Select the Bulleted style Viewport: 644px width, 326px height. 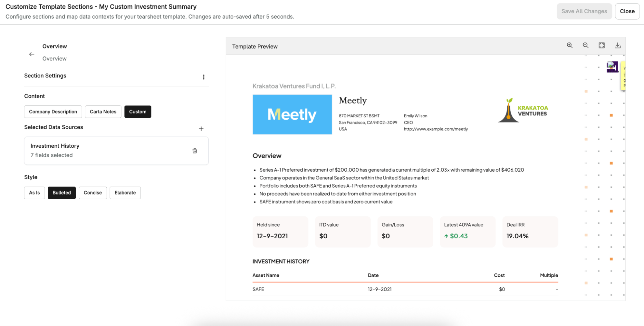pyautogui.click(x=62, y=193)
